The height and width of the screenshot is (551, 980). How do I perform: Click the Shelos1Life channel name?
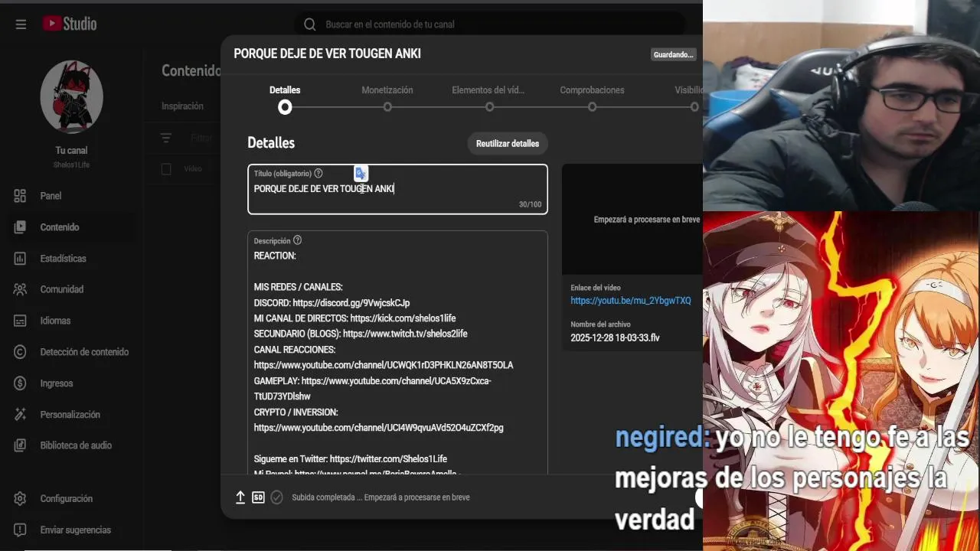71,165
